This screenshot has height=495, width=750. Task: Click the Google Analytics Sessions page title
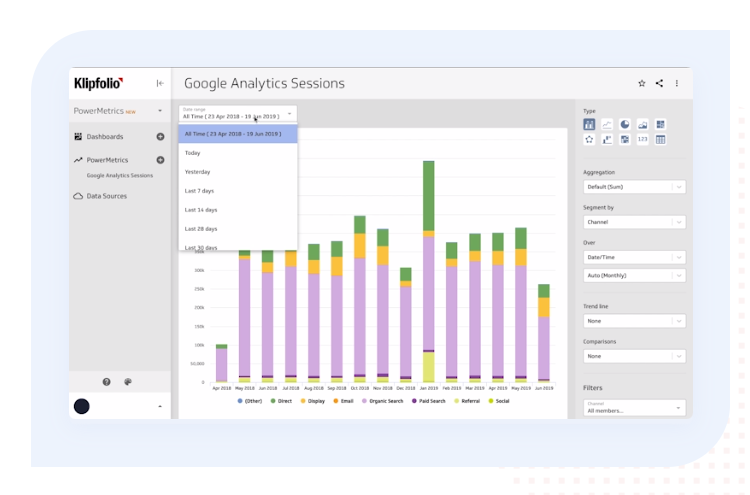[x=264, y=83]
